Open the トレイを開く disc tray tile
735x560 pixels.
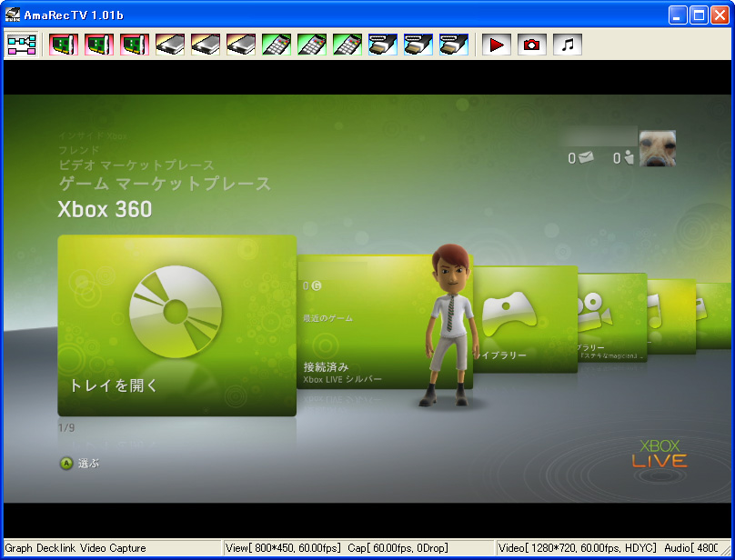(176, 326)
